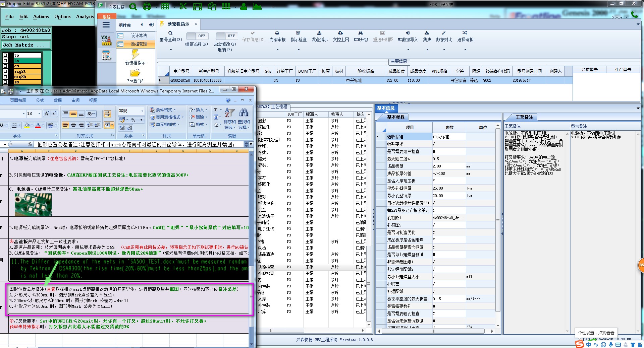Click the Excel fill color bucket icon
This screenshot has height=348, width=644.
27,125
